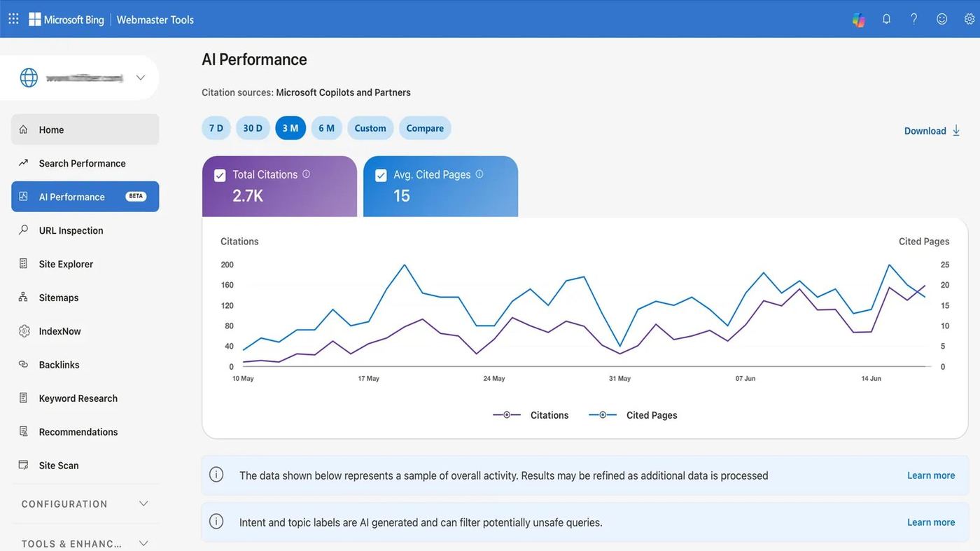Click the Sitemaps hierarchy icon
Viewport: 980px width, 551px height.
(23, 297)
